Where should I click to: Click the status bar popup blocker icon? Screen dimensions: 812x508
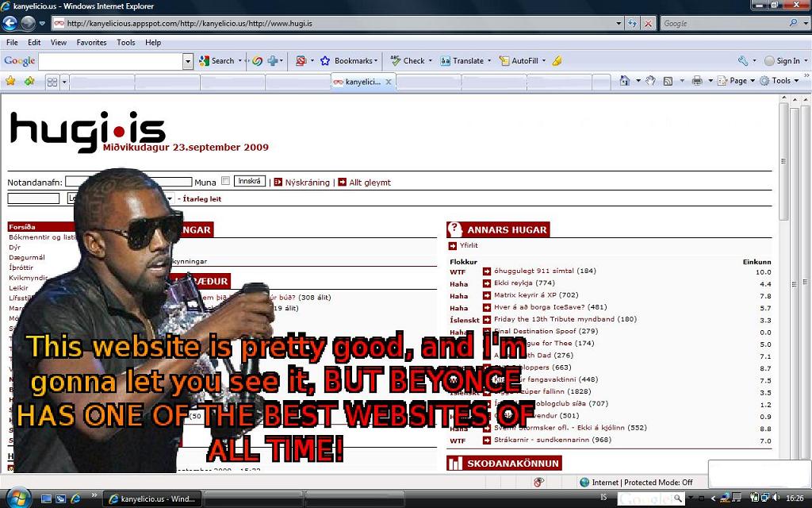tap(538, 482)
